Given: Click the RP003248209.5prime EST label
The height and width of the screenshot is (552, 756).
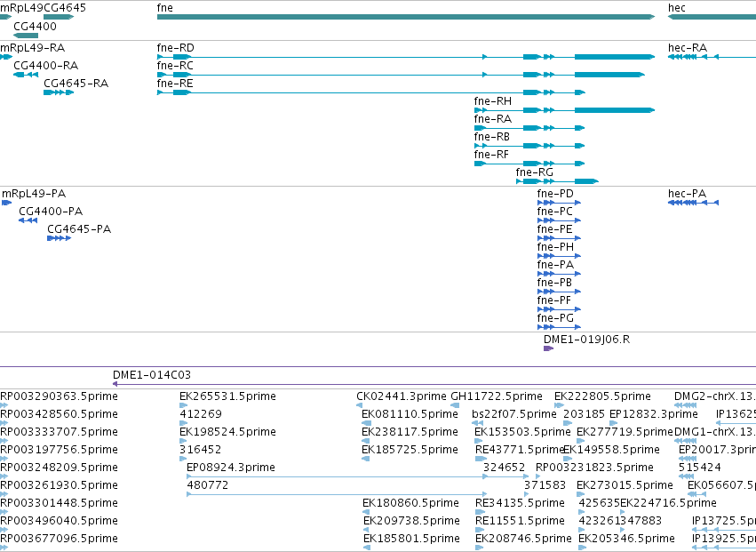Looking at the screenshot, I should [59, 468].
